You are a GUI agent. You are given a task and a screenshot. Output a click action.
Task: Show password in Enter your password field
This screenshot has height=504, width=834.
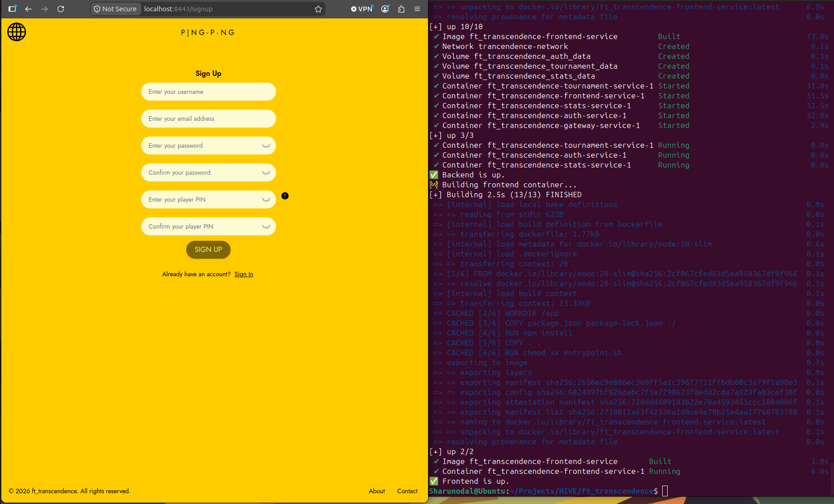tap(266, 146)
